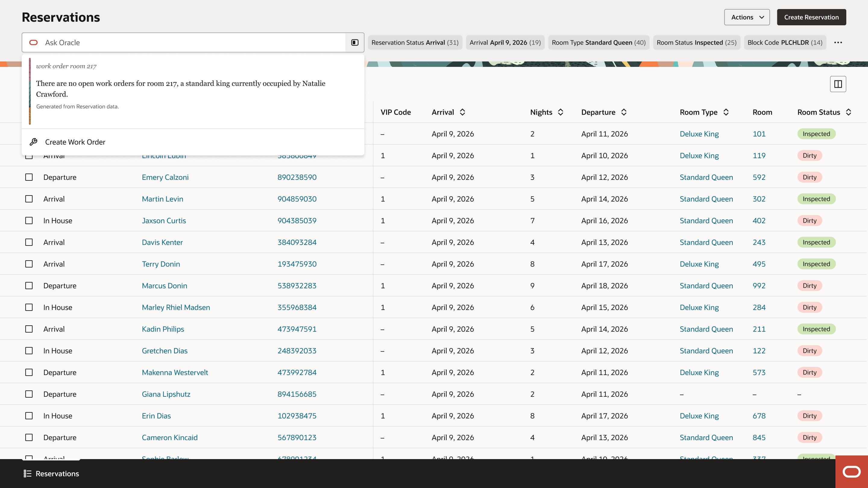The image size is (868, 488).
Task: Sort table by Nights column arrows
Action: point(560,112)
